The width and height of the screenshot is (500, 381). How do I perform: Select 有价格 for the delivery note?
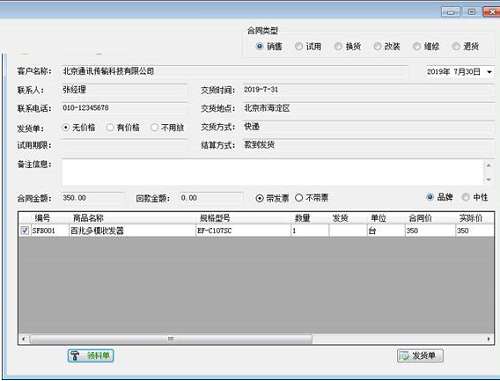[x=123, y=127]
